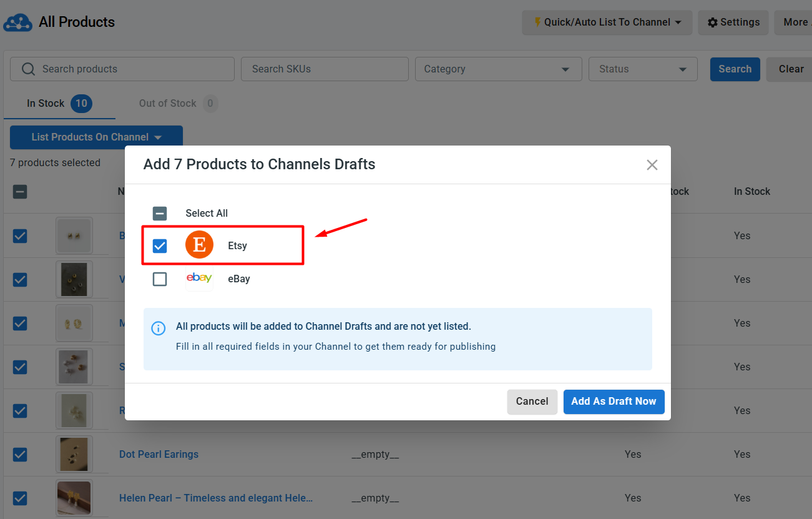Click the __empty__ SKU of Helen Pearl
This screenshot has height=519, width=812.
click(375, 498)
